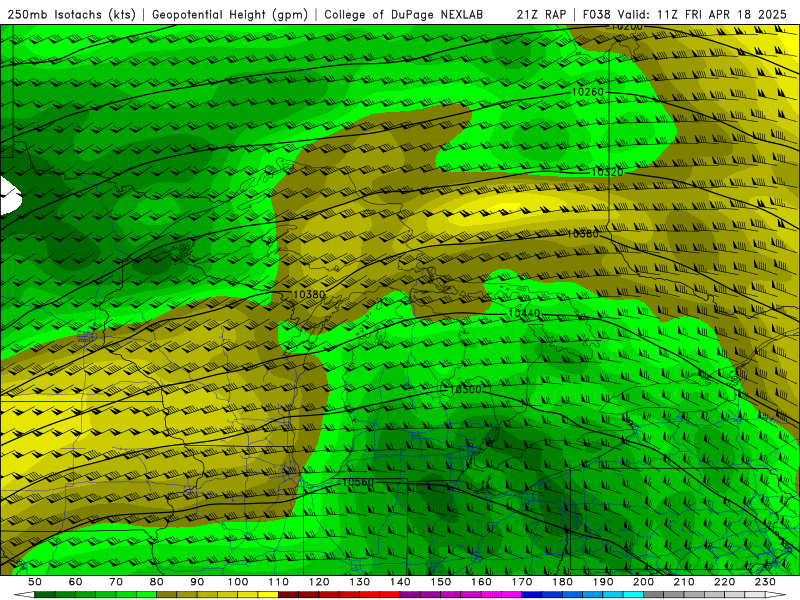This screenshot has height=600, width=800.
Task: Click the 220 value on the color scale
Action: (x=724, y=582)
